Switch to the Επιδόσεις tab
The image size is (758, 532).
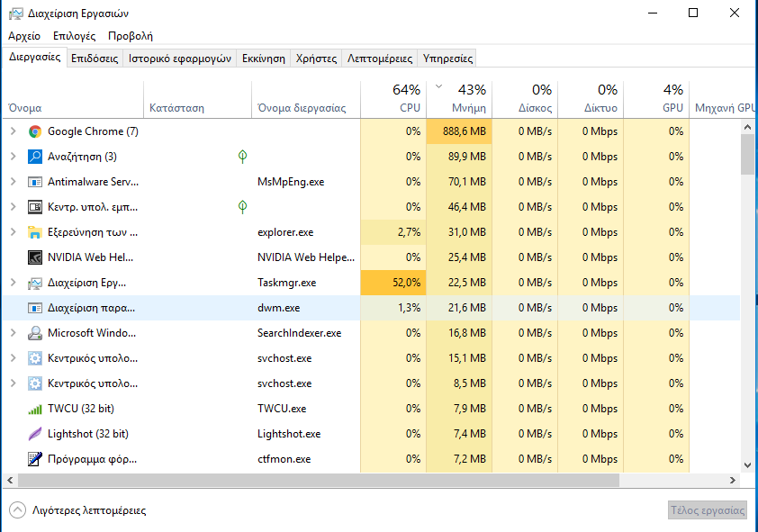pyautogui.click(x=95, y=59)
